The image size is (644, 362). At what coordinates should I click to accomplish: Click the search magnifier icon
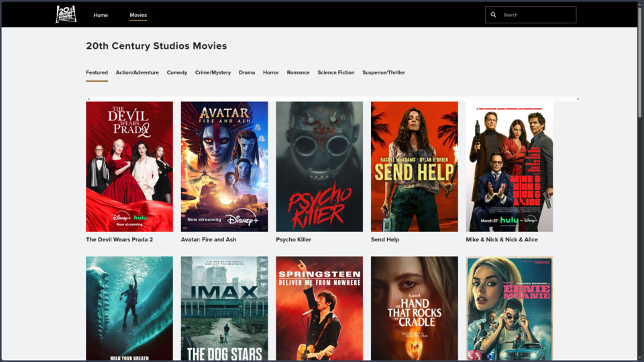493,15
